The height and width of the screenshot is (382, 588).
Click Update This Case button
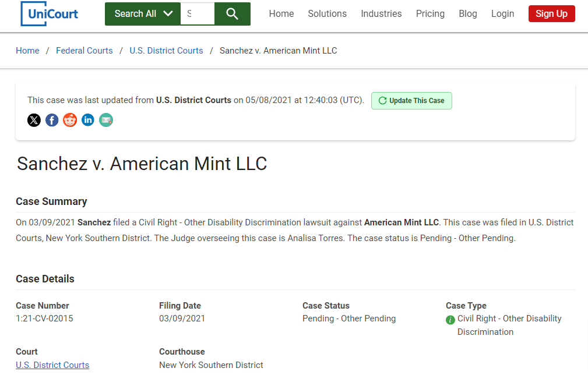pos(411,101)
